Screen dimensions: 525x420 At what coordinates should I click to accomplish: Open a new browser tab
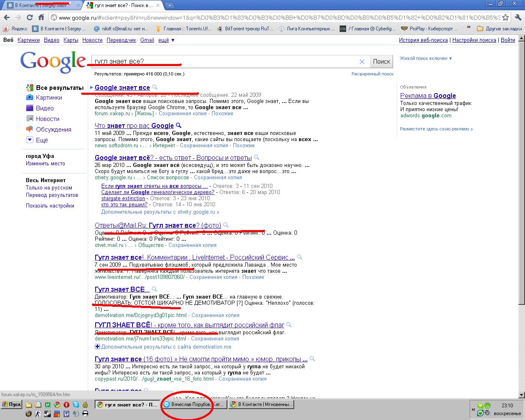click(170, 5)
